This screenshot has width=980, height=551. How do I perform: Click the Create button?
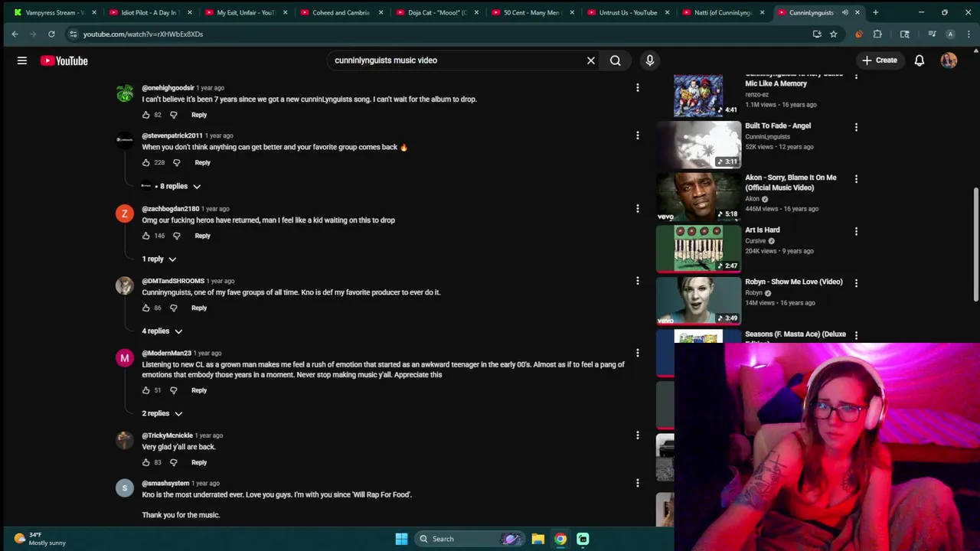click(879, 60)
